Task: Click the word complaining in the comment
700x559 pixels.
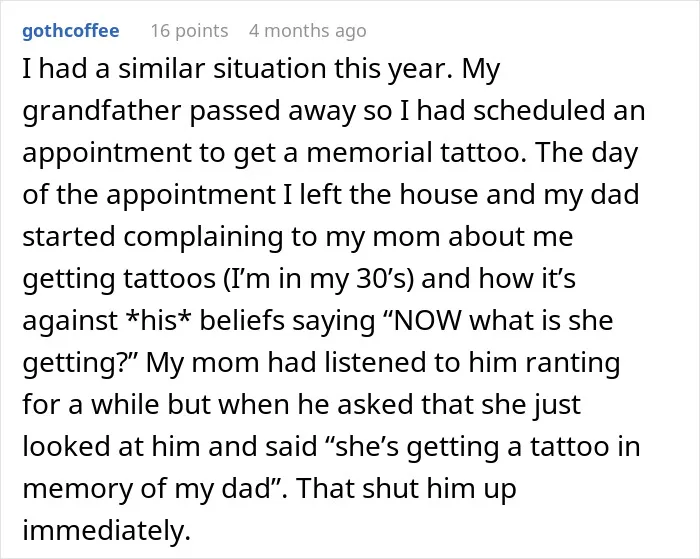Action: [x=203, y=237]
